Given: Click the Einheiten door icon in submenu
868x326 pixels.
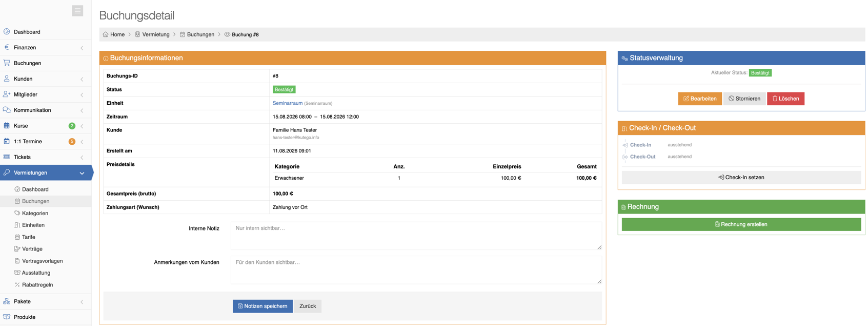Looking at the screenshot, I should point(17,225).
